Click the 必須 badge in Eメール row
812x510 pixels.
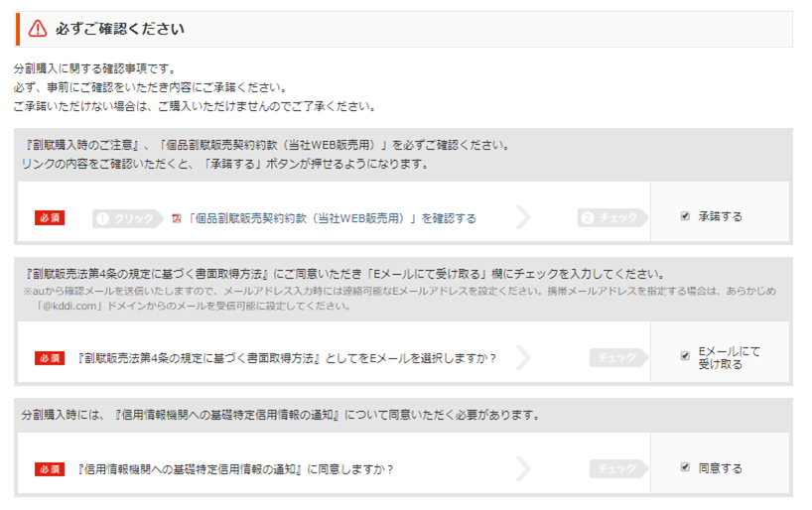coord(50,358)
